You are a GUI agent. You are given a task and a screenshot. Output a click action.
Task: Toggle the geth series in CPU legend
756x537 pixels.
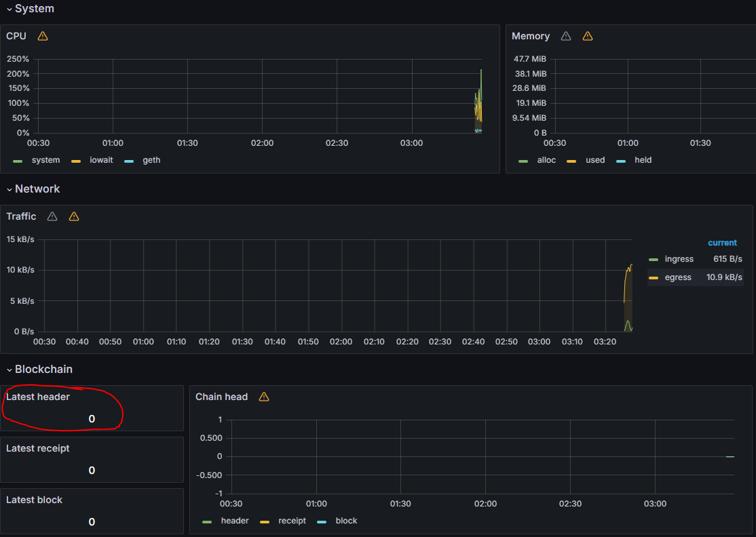coord(151,160)
